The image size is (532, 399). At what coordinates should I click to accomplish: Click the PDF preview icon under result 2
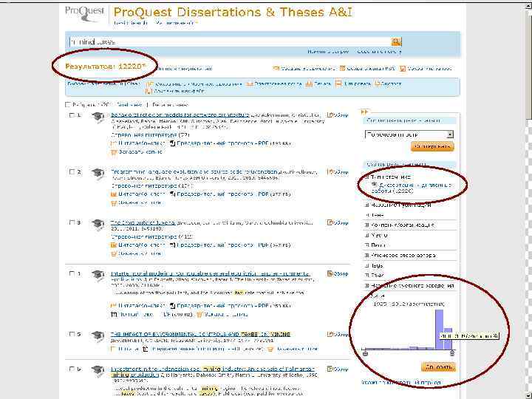[172, 194]
